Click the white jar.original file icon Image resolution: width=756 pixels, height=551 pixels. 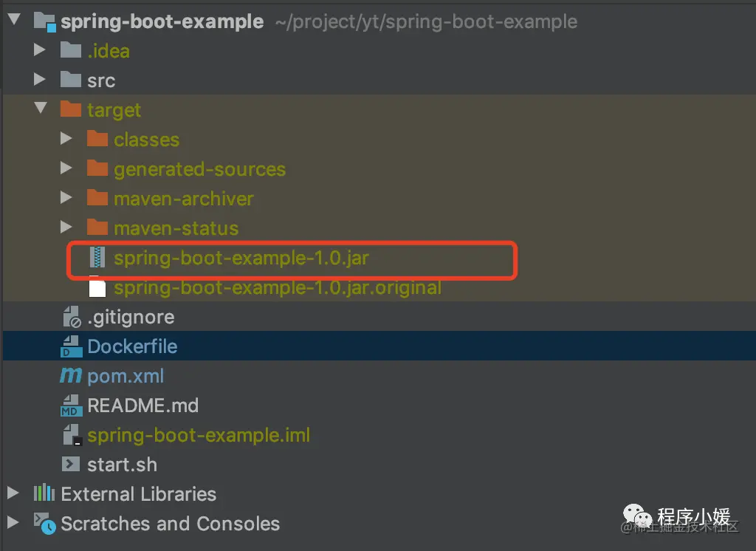click(97, 287)
